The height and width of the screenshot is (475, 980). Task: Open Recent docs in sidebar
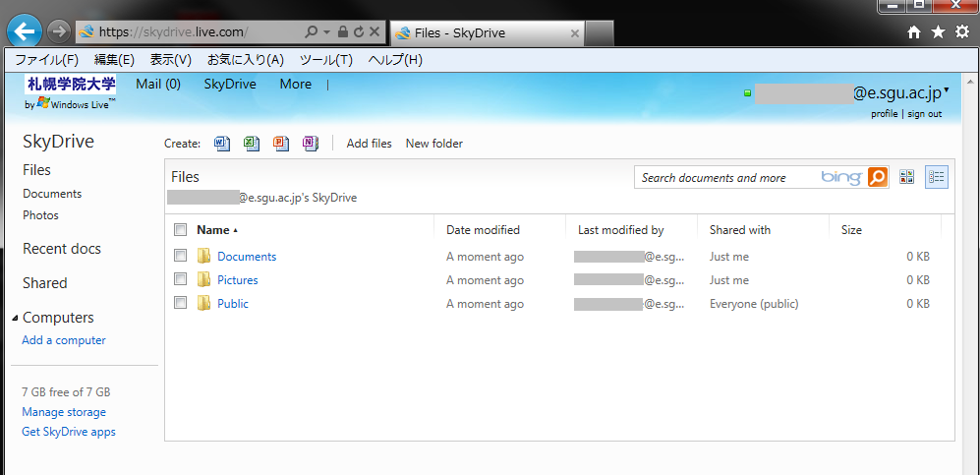coord(62,249)
